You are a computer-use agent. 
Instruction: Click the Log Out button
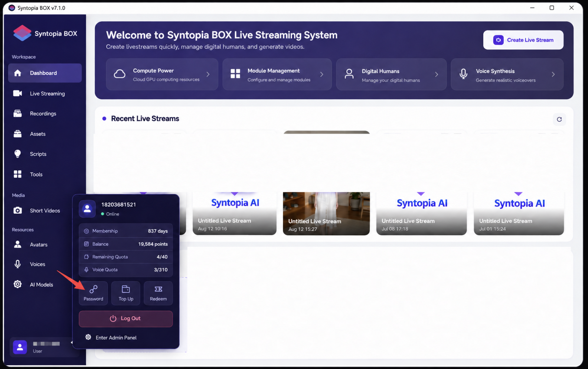point(125,318)
